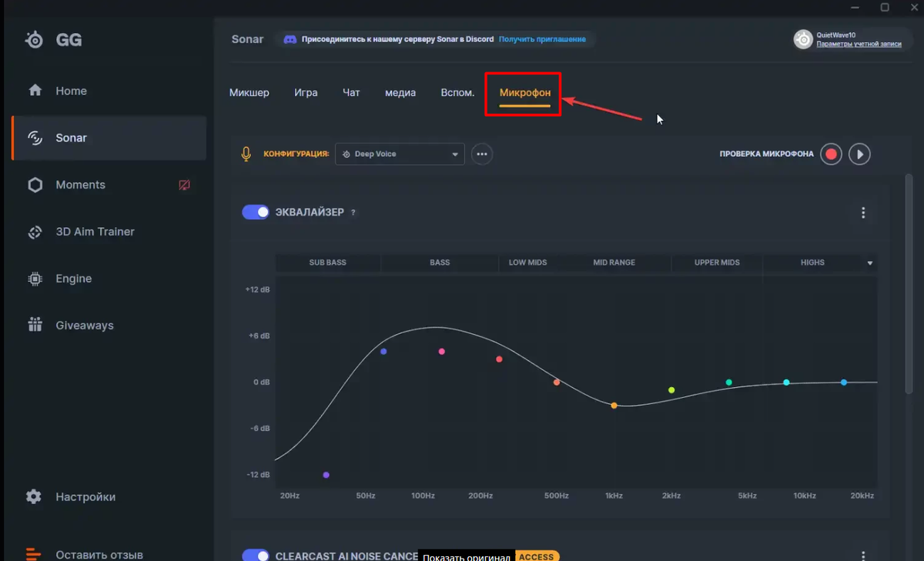
Task: Switch to the медиа tab
Action: point(400,92)
